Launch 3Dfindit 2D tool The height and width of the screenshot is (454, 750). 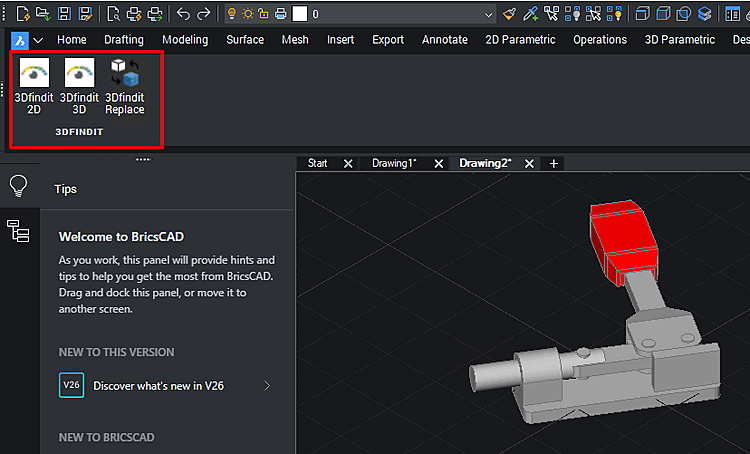pyautogui.click(x=34, y=87)
